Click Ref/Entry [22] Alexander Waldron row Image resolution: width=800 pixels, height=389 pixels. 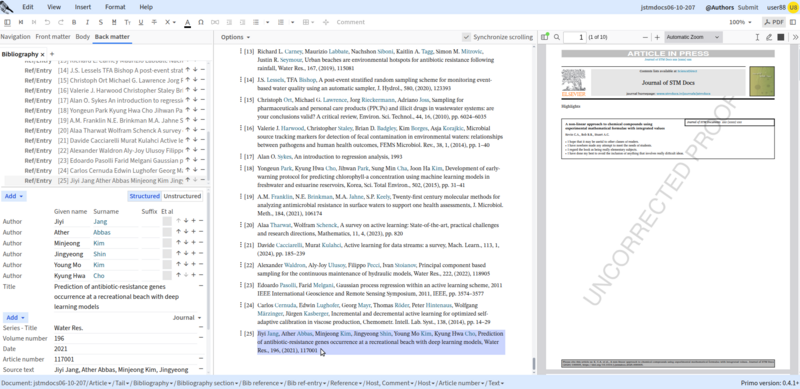pos(104,151)
